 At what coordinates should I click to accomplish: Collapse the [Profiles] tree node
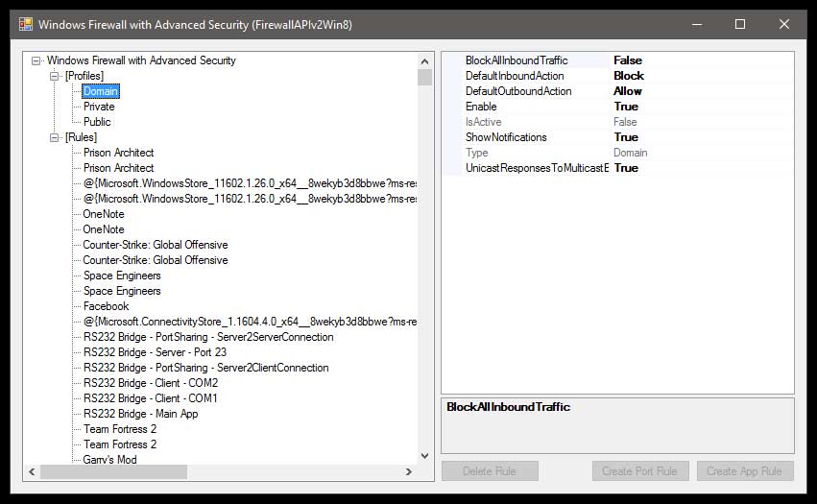54,76
